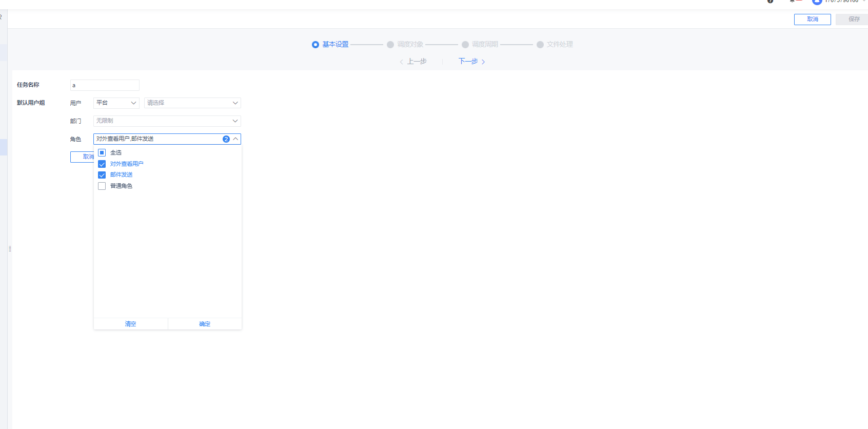
Task: Click the 调度周期 step circle icon
Action: (x=465, y=45)
